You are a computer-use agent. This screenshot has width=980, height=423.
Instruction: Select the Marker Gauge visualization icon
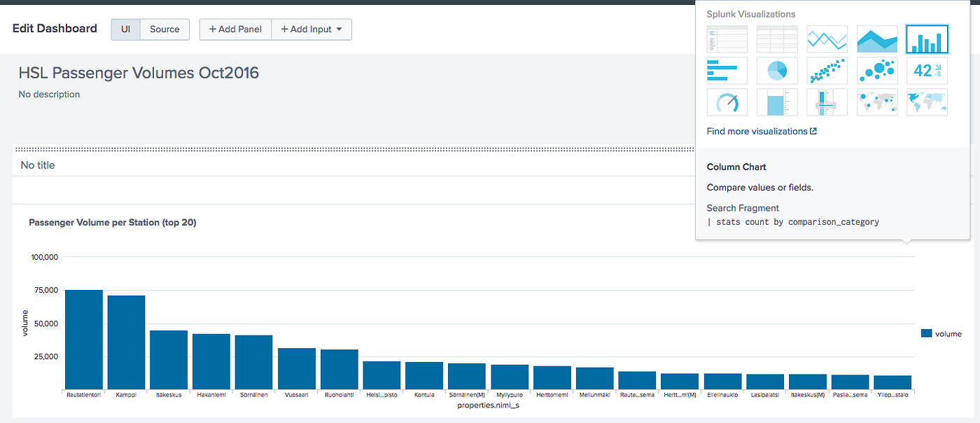click(x=827, y=102)
